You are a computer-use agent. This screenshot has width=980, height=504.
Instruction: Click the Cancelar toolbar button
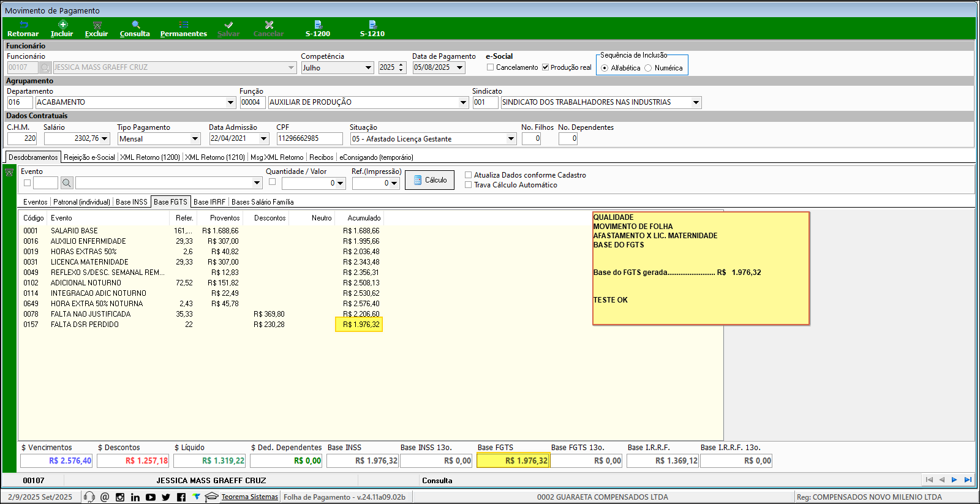(268, 29)
